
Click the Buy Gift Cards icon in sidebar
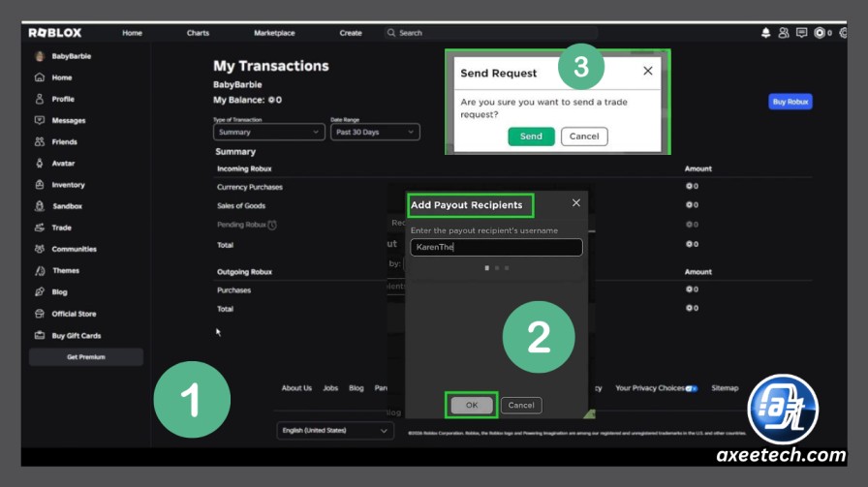point(40,335)
